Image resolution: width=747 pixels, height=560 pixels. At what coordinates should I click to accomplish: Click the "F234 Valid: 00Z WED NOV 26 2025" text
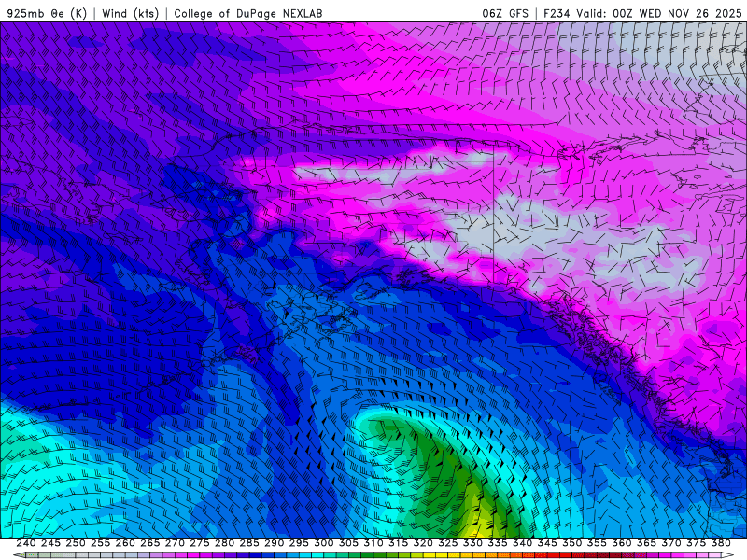(x=642, y=13)
